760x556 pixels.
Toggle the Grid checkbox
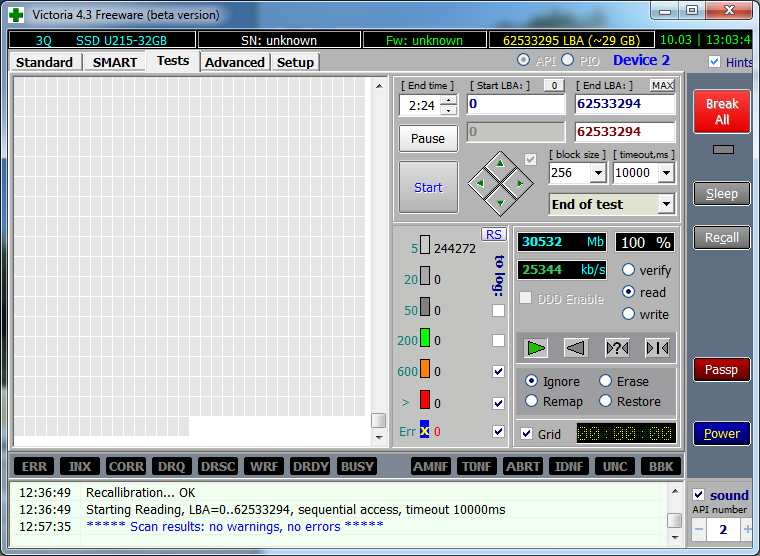pyautogui.click(x=526, y=433)
